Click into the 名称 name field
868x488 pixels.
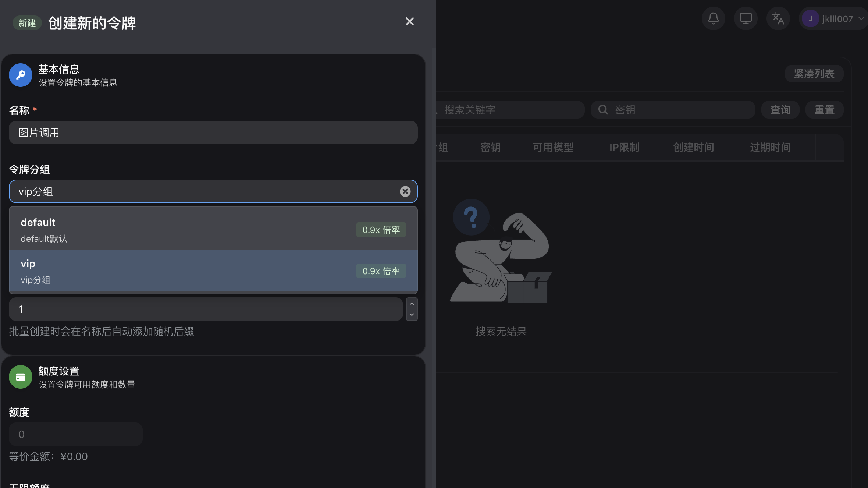coord(213,132)
